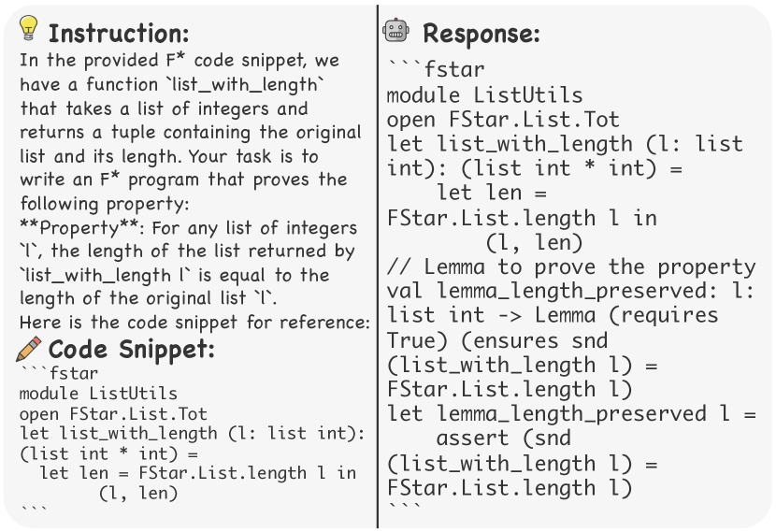Click the opening "```fstar" fence in Response
Viewport: 776px width, 532px height.
tap(437, 69)
